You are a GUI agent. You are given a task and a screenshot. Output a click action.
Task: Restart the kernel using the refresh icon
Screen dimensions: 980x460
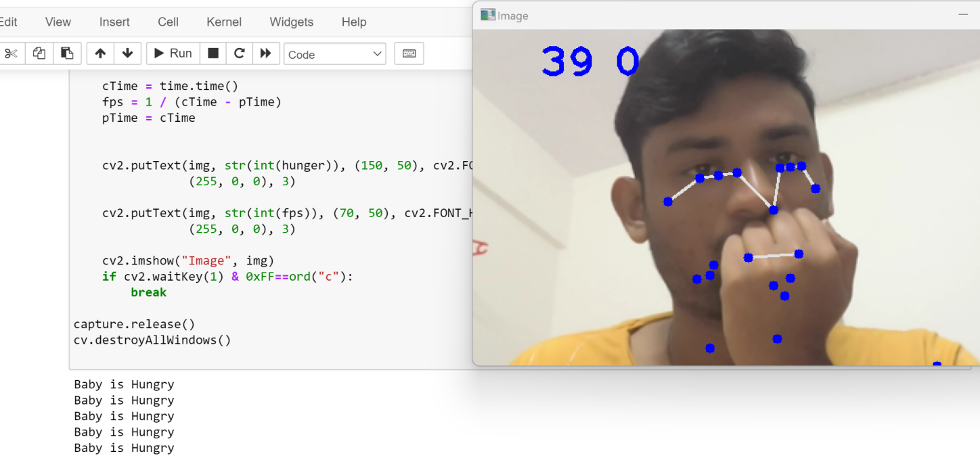(x=239, y=53)
